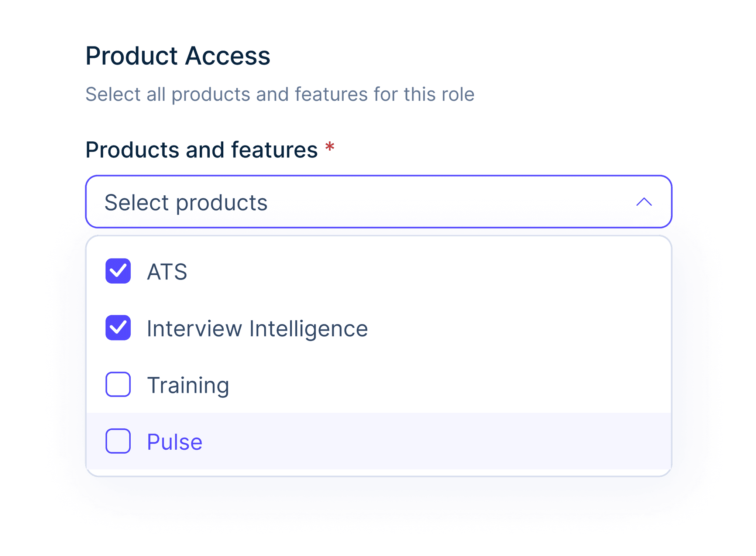Click the empty Training checkbox square
Viewport: 756px width, 556px height.
coord(118,385)
